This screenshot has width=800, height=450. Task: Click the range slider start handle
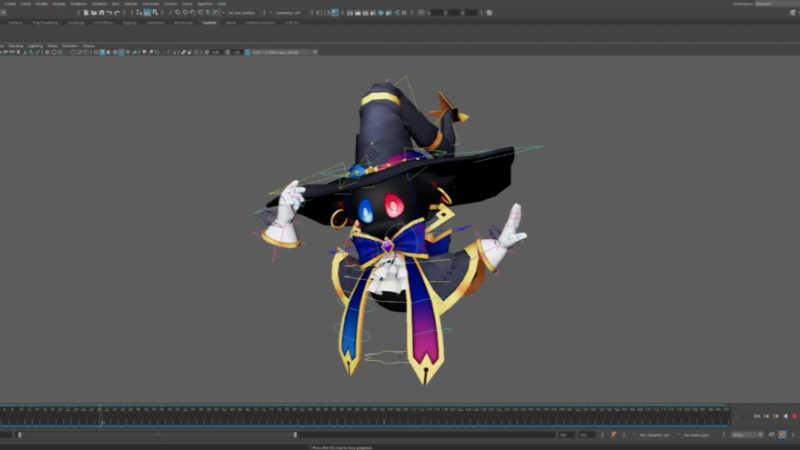tap(19, 435)
